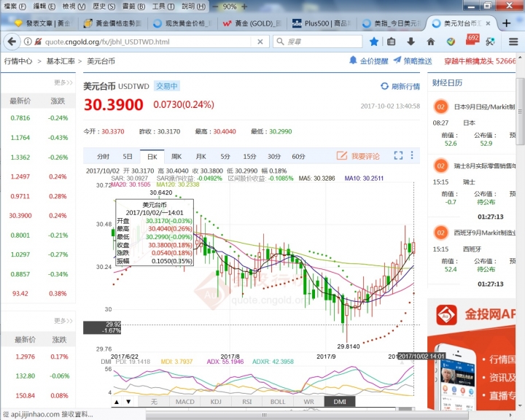Toggle fullscreen chart view icon
This screenshot has width=525, height=420.
(398, 155)
